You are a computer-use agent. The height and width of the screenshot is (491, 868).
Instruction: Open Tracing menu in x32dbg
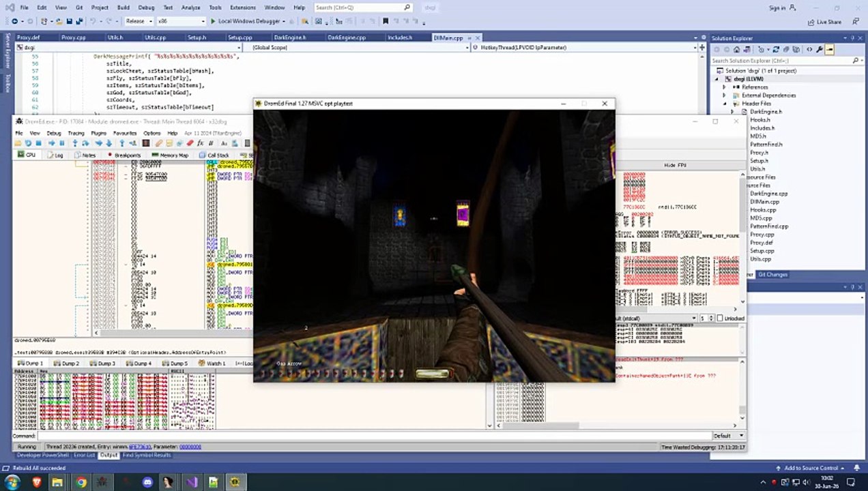[76, 133]
